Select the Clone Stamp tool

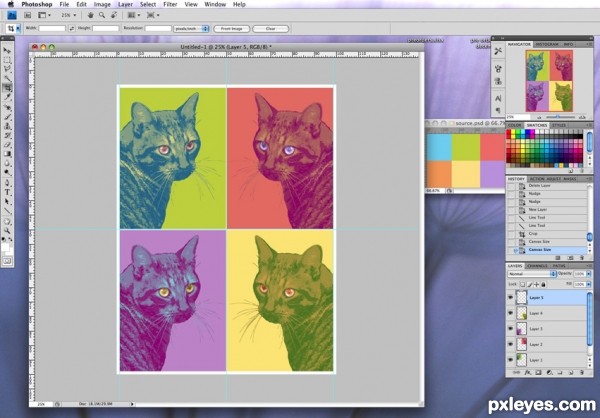[x=7, y=126]
